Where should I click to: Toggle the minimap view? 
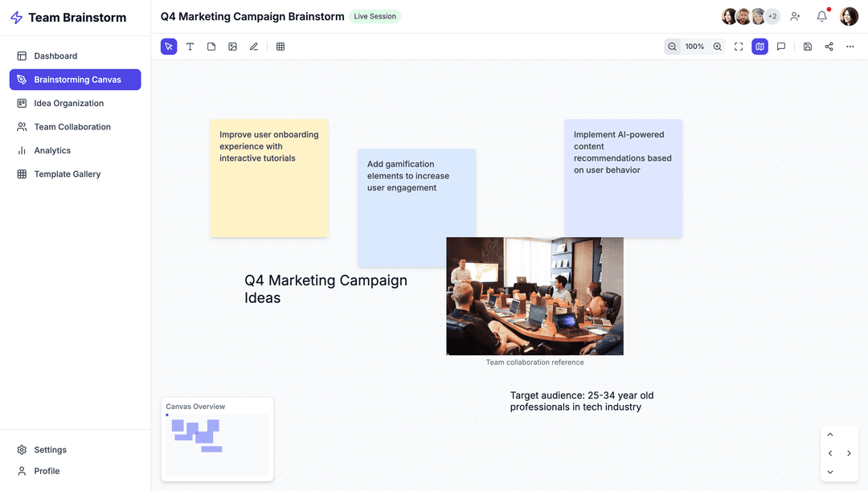click(759, 46)
